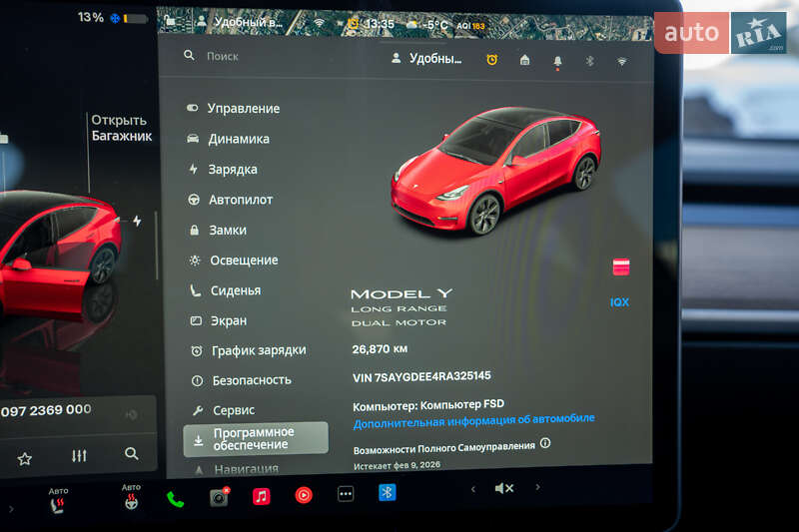Open the dashcam camera app

220,497
